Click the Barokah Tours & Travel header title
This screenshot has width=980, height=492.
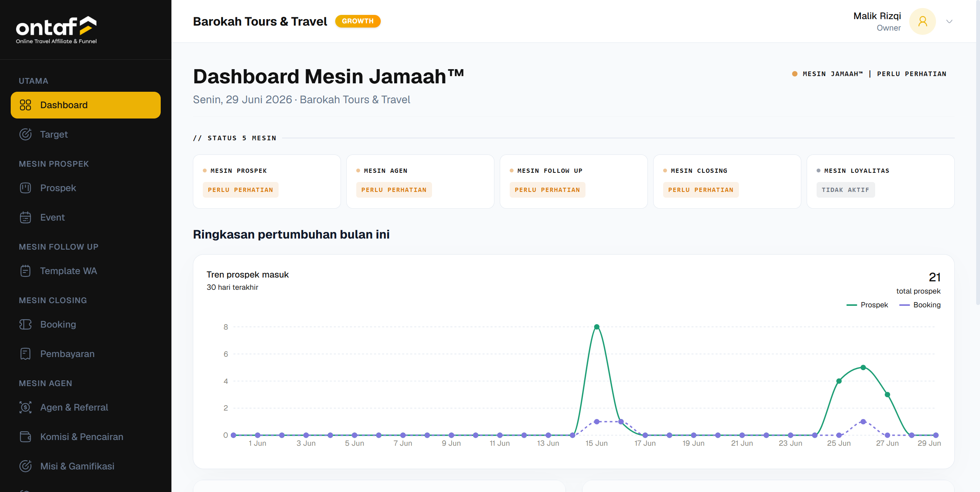pyautogui.click(x=260, y=21)
